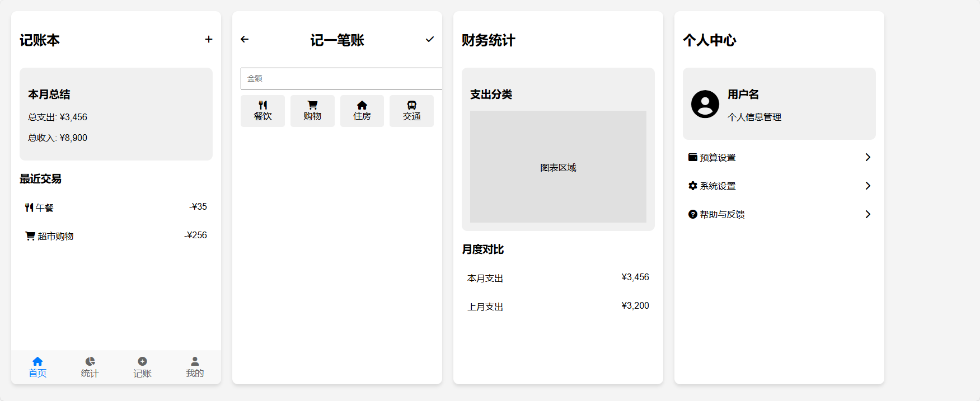This screenshot has height=401, width=980.
Task: Open the 超市购物 transaction entry
Action: point(116,236)
